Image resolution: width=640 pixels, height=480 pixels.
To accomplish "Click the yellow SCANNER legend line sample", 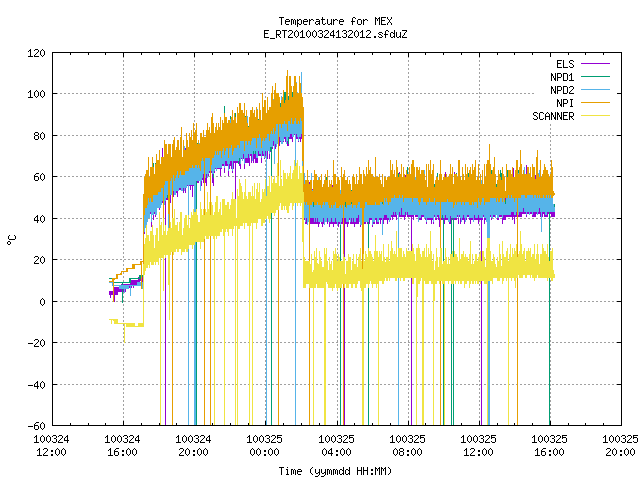I will click(x=596, y=116).
